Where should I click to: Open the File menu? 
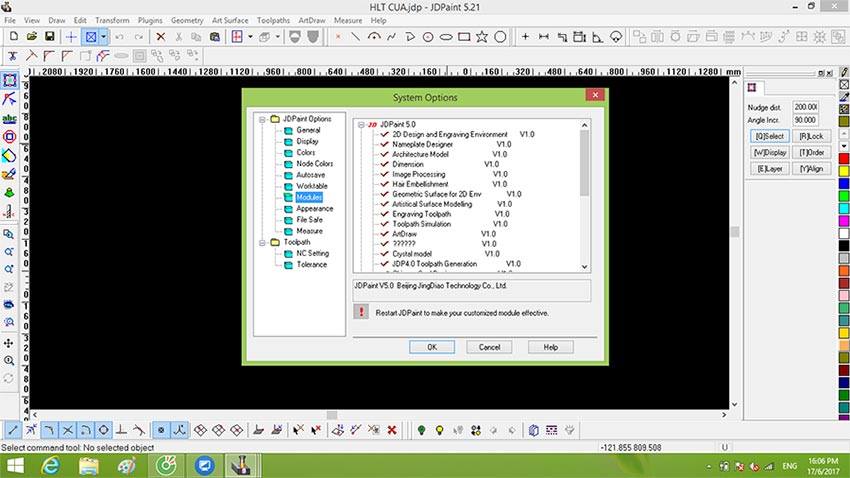coord(10,20)
